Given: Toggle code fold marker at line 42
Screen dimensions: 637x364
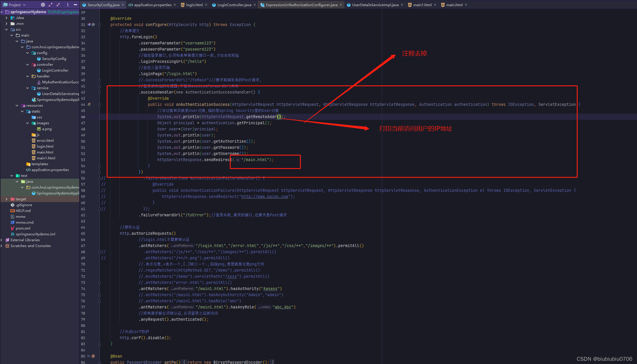Looking at the screenshot, I should (99, 92).
